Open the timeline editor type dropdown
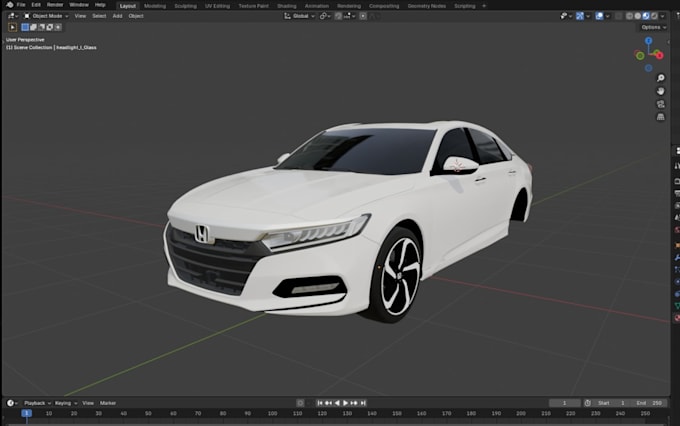This screenshot has width=680, height=426. [x=12, y=403]
